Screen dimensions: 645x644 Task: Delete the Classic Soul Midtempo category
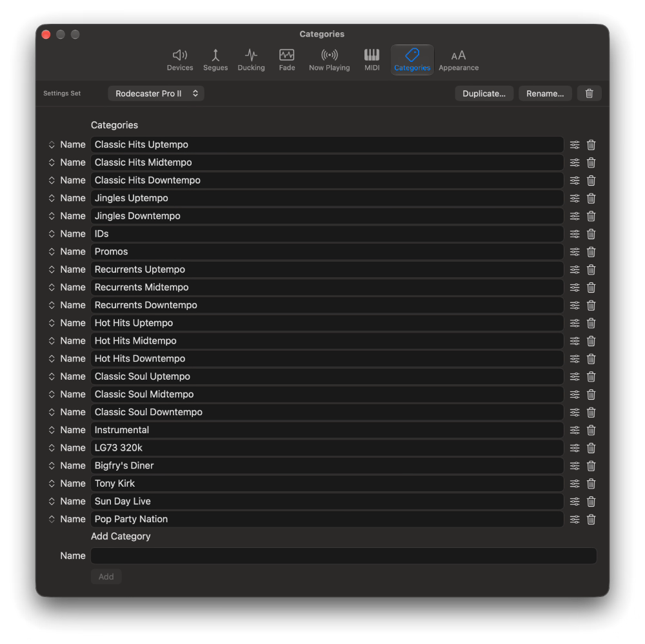[x=591, y=395]
